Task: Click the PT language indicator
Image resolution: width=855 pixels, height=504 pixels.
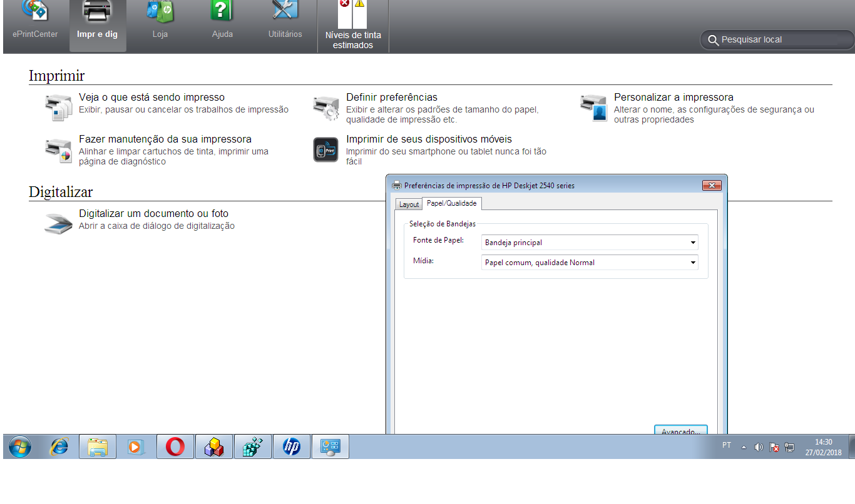Action: [x=727, y=445]
